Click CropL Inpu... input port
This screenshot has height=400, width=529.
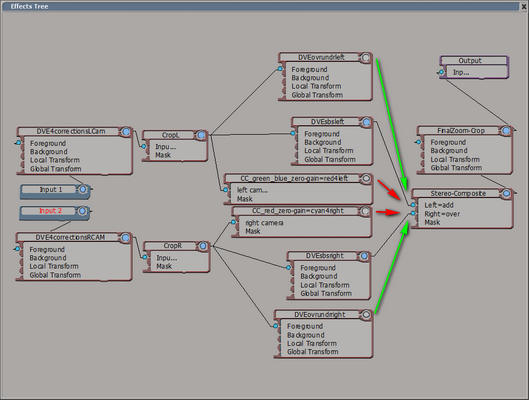pyautogui.click(x=144, y=146)
